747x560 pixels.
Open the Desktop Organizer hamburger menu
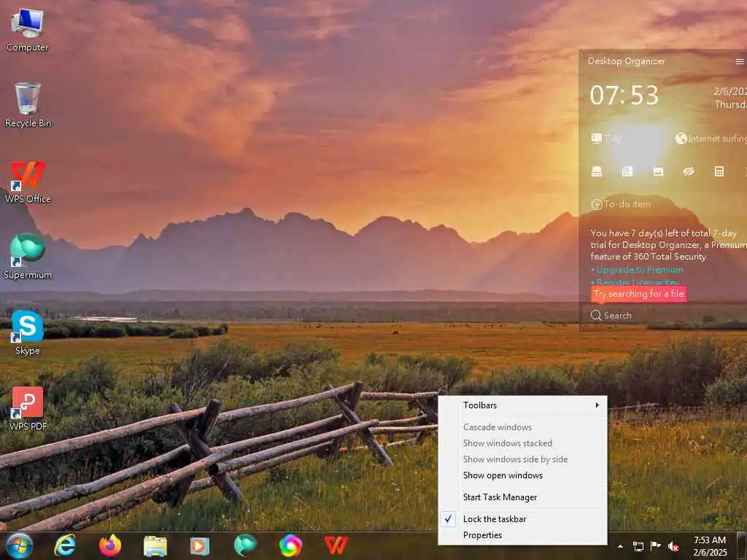pyautogui.click(x=740, y=61)
